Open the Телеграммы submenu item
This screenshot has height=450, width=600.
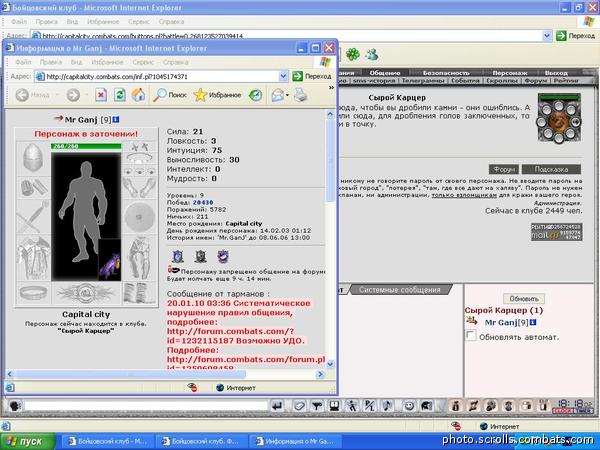(423, 81)
